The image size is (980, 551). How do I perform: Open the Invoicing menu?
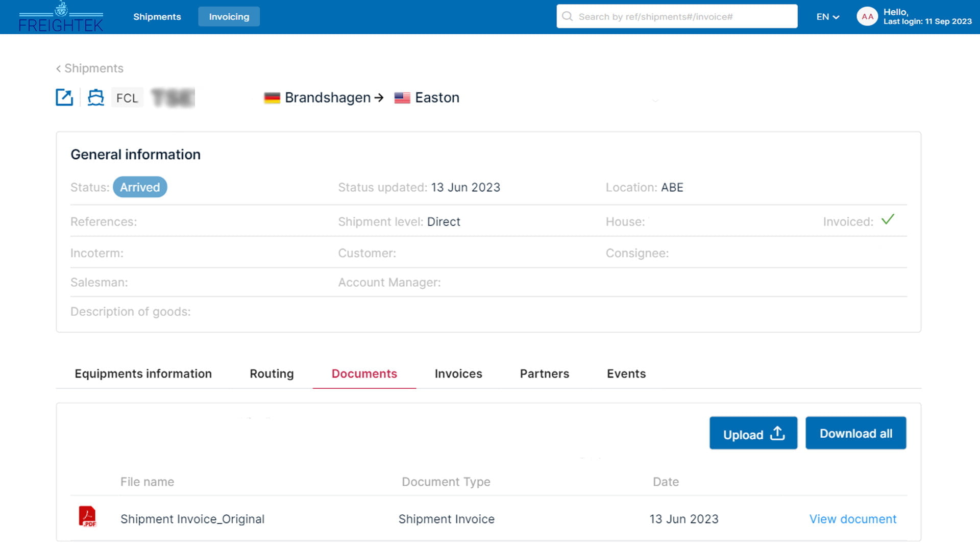(x=229, y=17)
